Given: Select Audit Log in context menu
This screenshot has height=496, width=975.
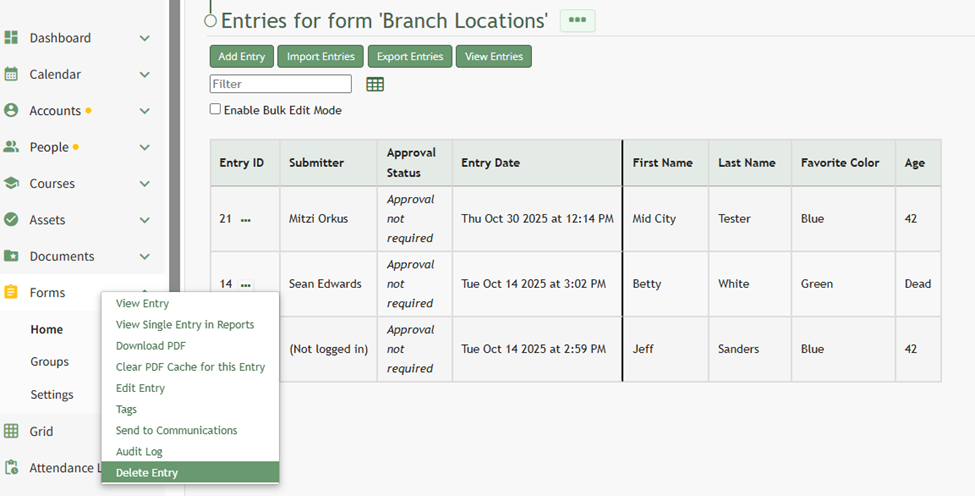Looking at the screenshot, I should 139,452.
